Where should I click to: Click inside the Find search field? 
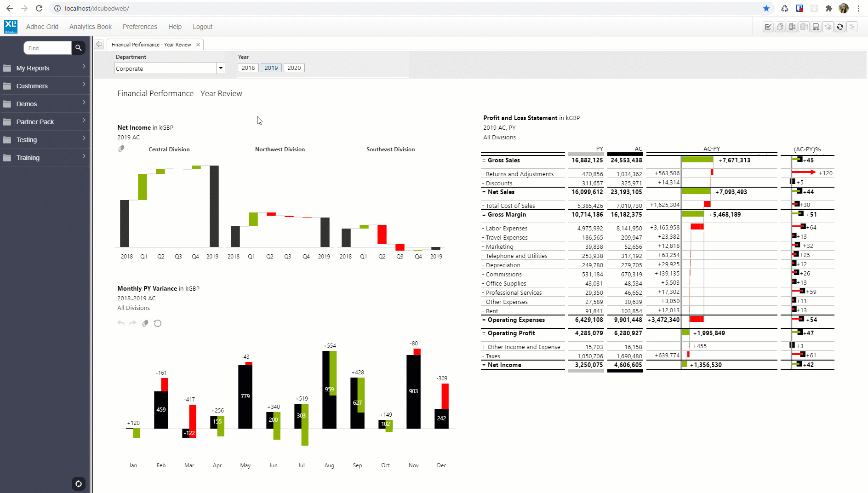[x=48, y=48]
